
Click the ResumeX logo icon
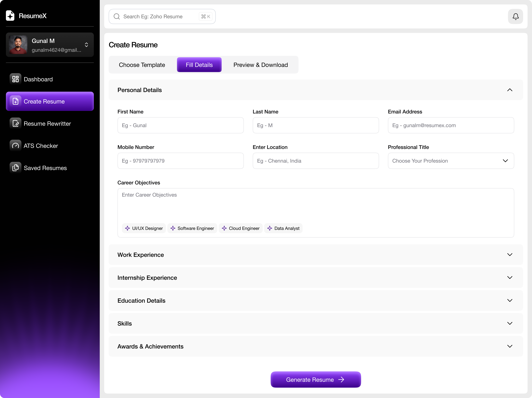[x=10, y=16]
